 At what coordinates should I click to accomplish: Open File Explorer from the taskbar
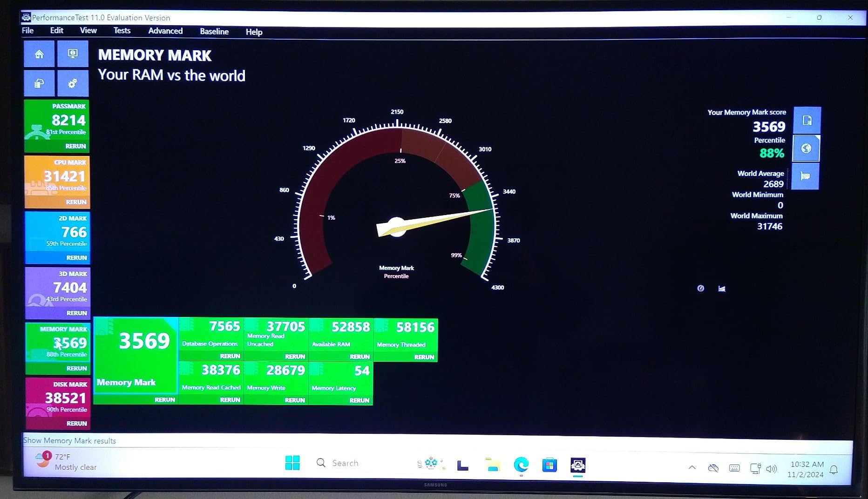pos(492,464)
